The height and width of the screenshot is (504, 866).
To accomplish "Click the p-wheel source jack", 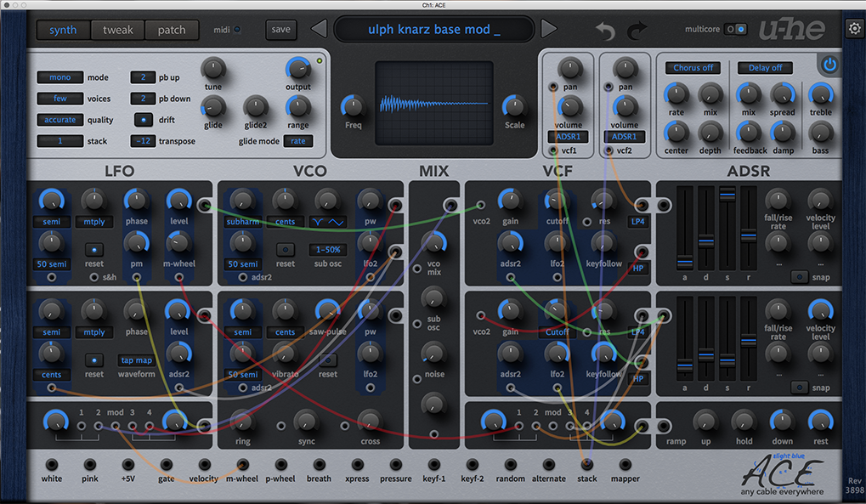I will coord(280,465).
